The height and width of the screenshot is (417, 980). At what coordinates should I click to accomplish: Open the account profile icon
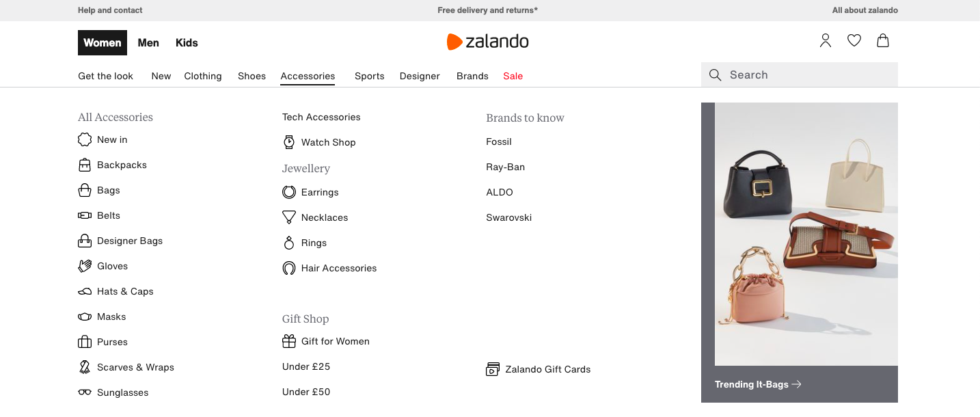coord(825,40)
